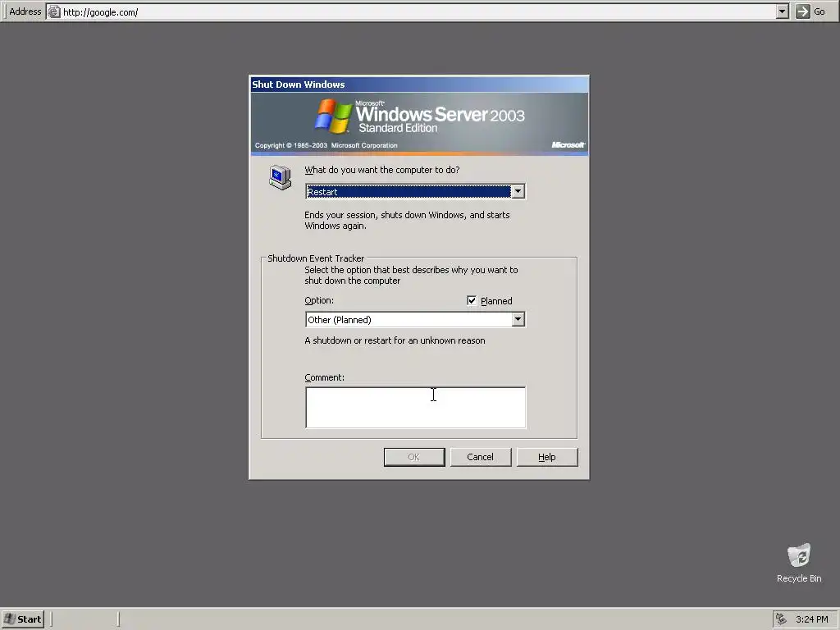Click the "Ends your session" description text
The image size is (840, 630).
tap(407, 220)
